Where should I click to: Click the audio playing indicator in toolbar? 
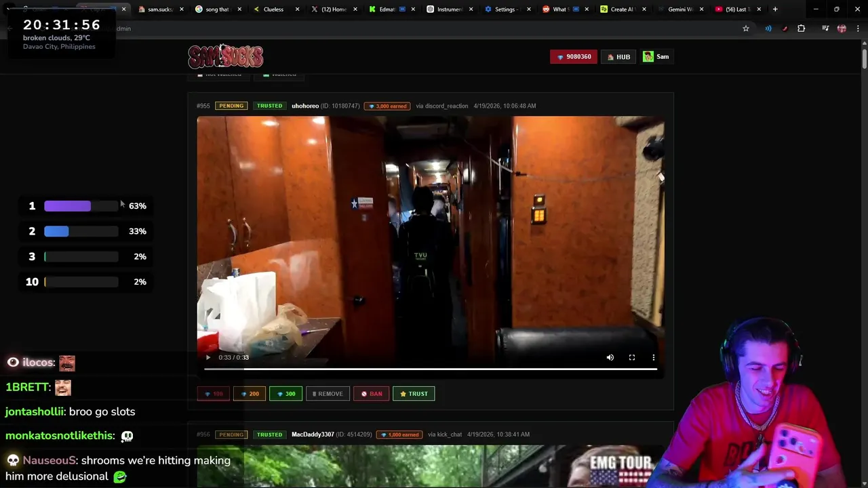tap(768, 28)
